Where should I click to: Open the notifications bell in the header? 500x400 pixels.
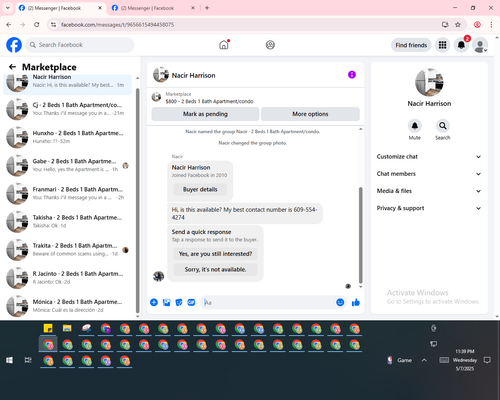tap(461, 45)
